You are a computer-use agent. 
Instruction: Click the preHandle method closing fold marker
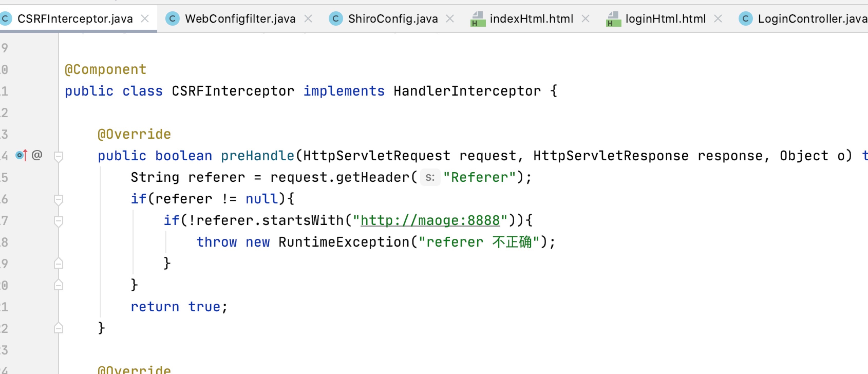[58, 328]
